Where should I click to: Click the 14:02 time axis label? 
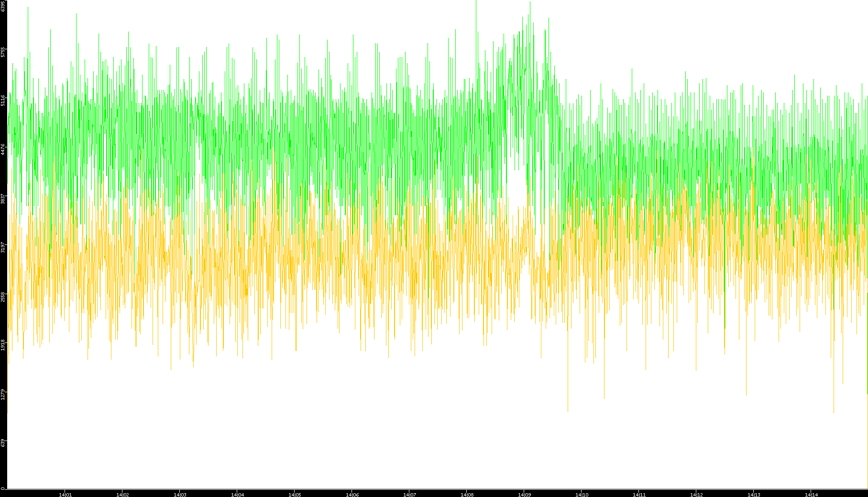[x=122, y=495]
